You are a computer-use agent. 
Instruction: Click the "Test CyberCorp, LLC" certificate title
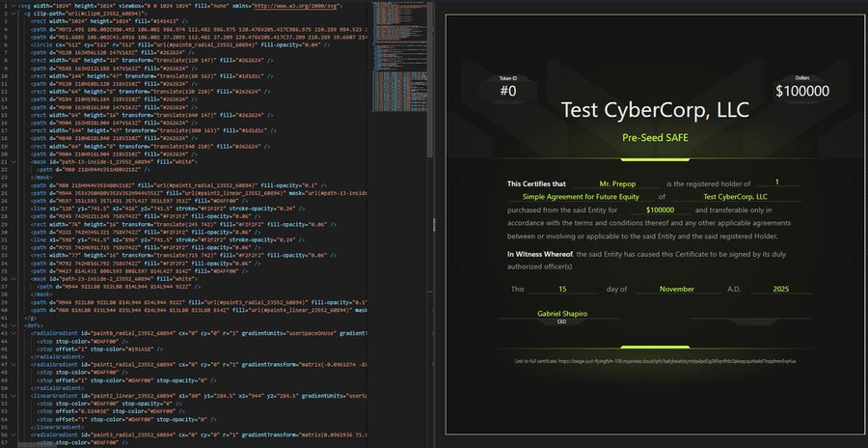coord(655,110)
